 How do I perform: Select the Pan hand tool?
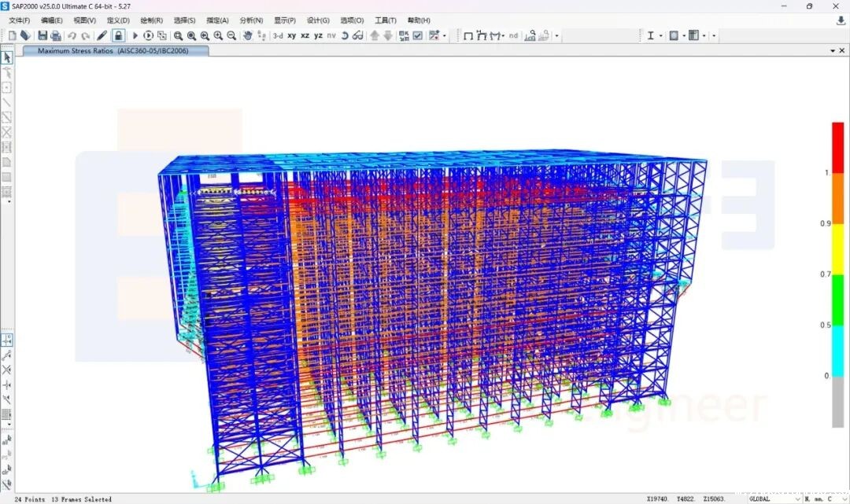click(x=248, y=35)
